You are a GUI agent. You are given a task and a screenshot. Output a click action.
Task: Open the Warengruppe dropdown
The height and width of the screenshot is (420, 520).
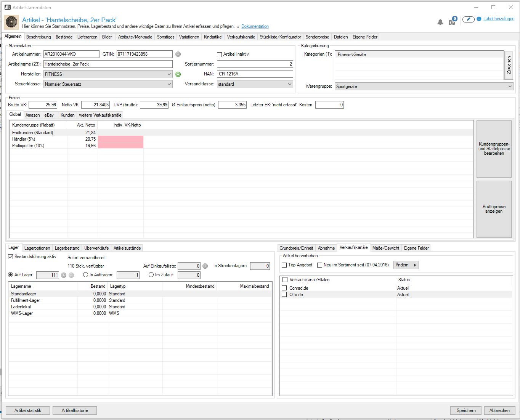coord(424,87)
